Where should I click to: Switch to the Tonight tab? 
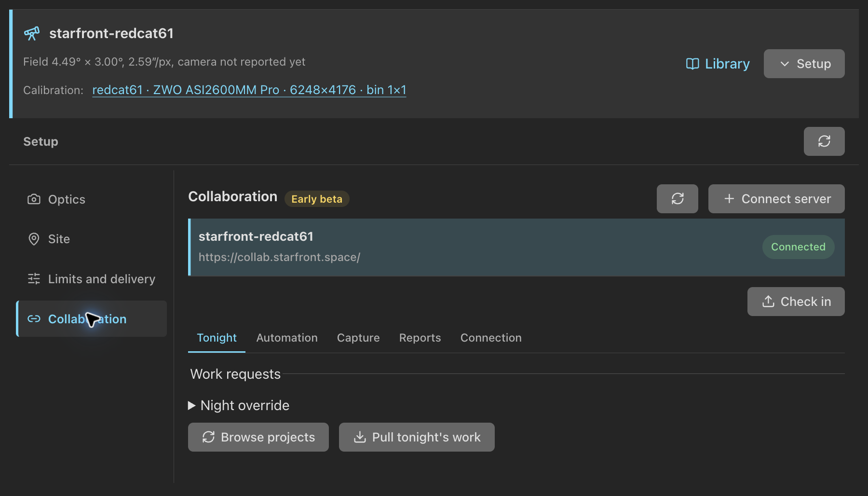coord(217,338)
